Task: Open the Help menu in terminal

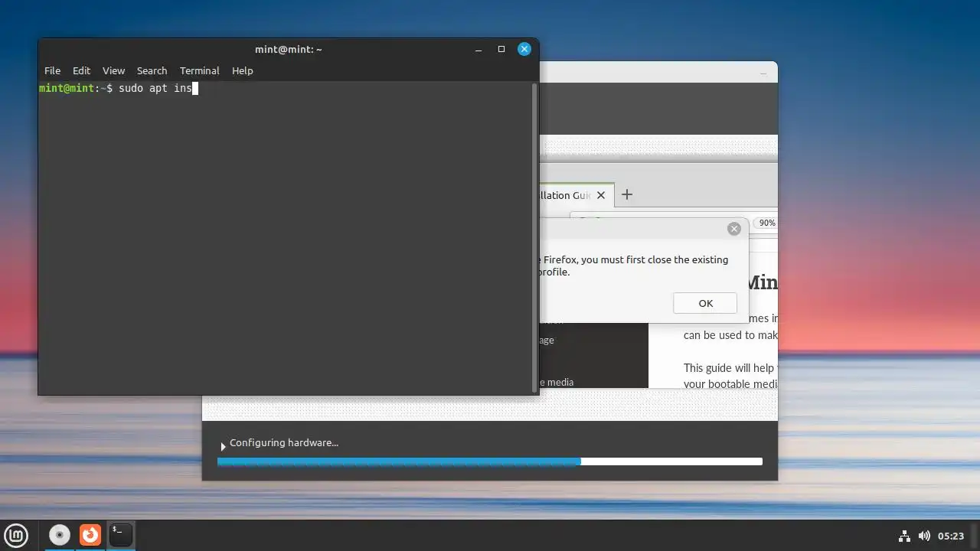Action: pyautogui.click(x=242, y=70)
